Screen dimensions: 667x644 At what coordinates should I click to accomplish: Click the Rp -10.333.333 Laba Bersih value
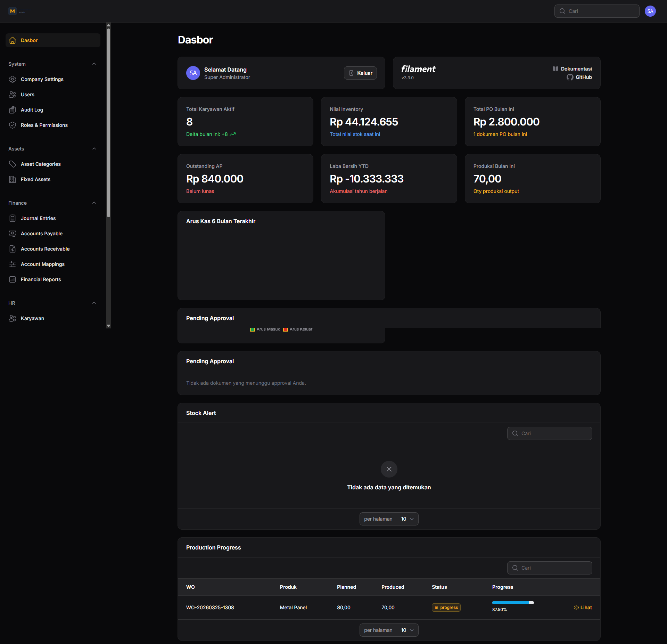pos(367,179)
